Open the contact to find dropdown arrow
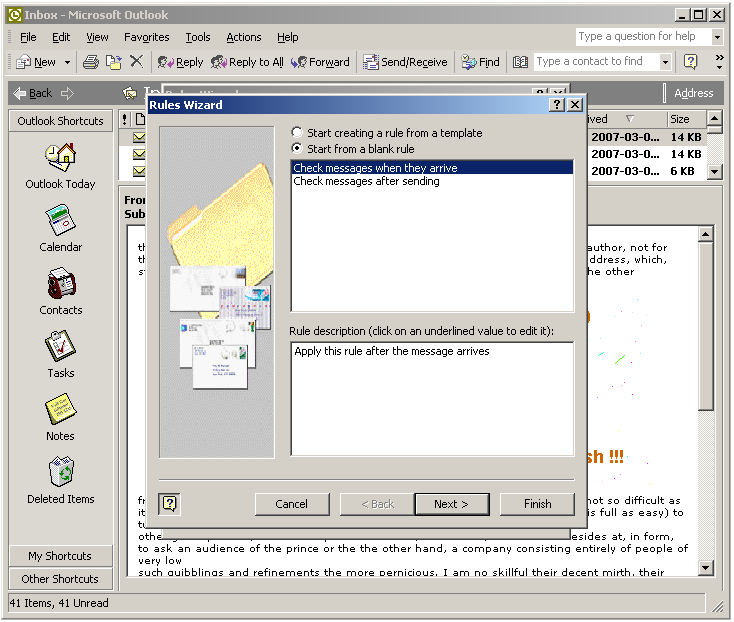The height and width of the screenshot is (622, 734). pyautogui.click(x=665, y=62)
